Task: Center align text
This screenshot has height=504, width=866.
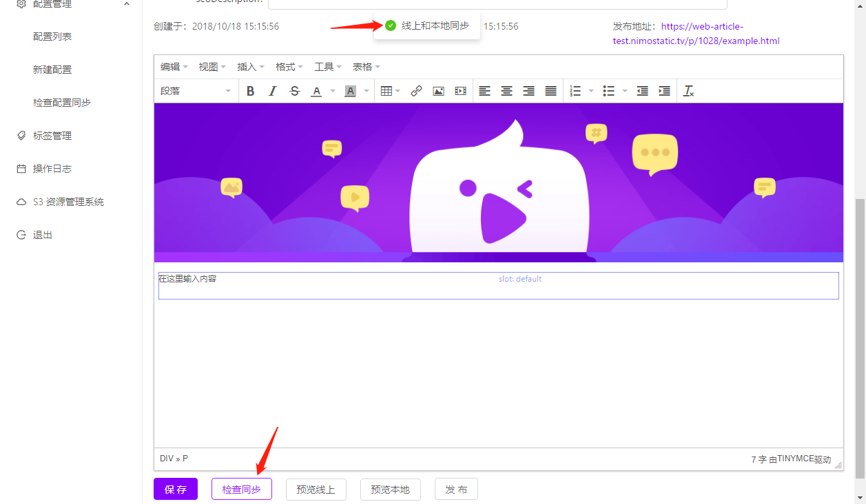Action: tap(506, 91)
